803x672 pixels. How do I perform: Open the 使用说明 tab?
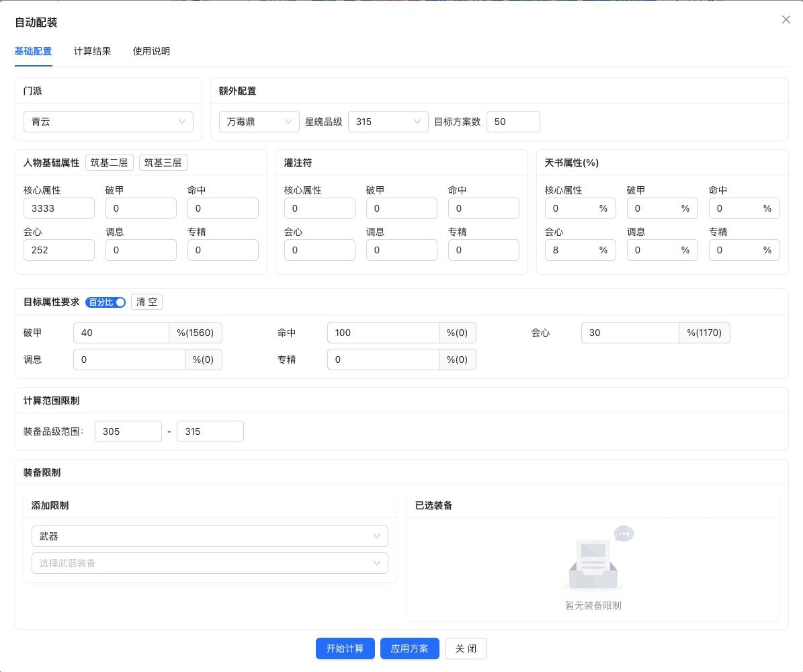(151, 52)
